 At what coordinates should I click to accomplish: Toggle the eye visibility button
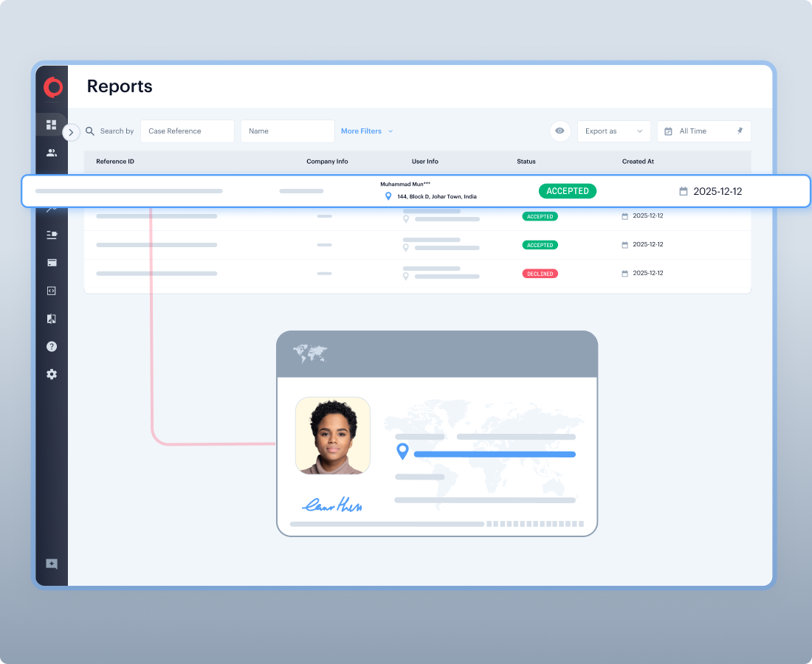click(560, 131)
